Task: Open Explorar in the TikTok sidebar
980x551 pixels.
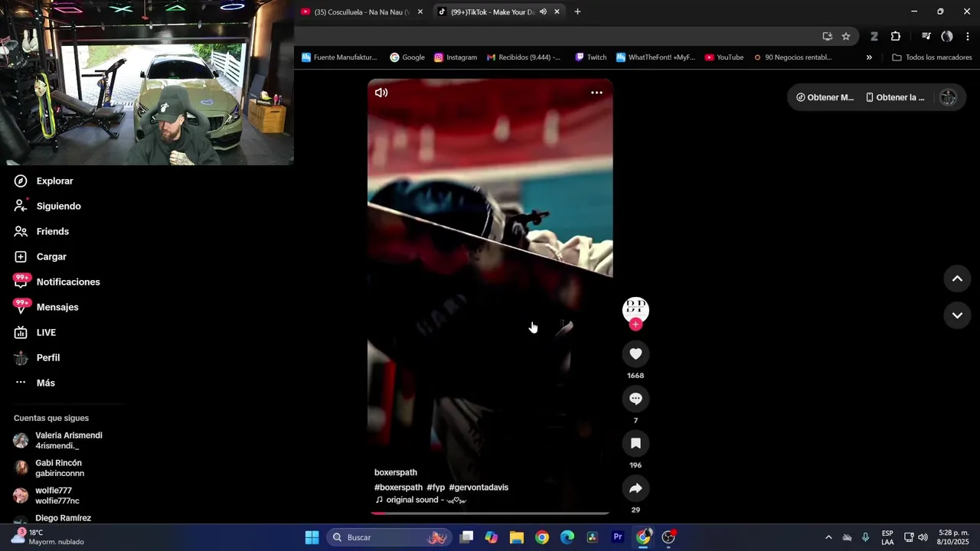Action: click(44, 181)
